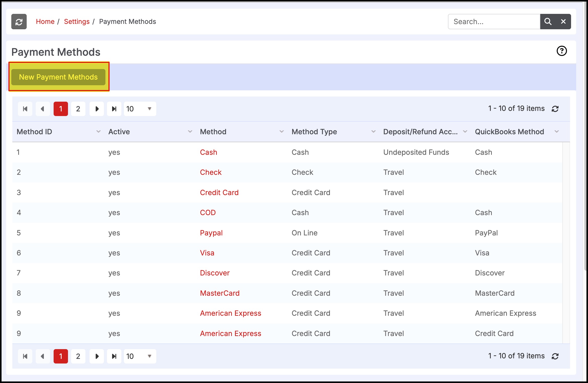Refresh grid using bottom-right reload icon
588x383 pixels.
(x=555, y=356)
